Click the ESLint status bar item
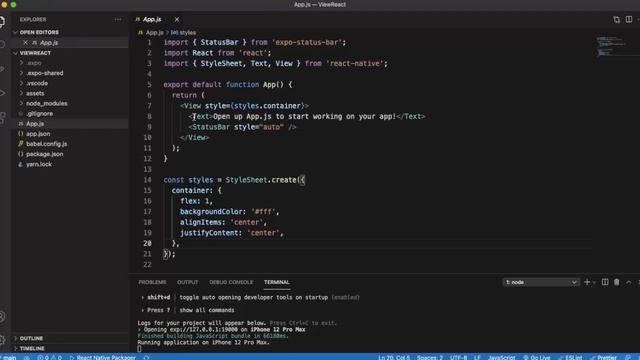640x360 pixels. pyautogui.click(x=570, y=357)
